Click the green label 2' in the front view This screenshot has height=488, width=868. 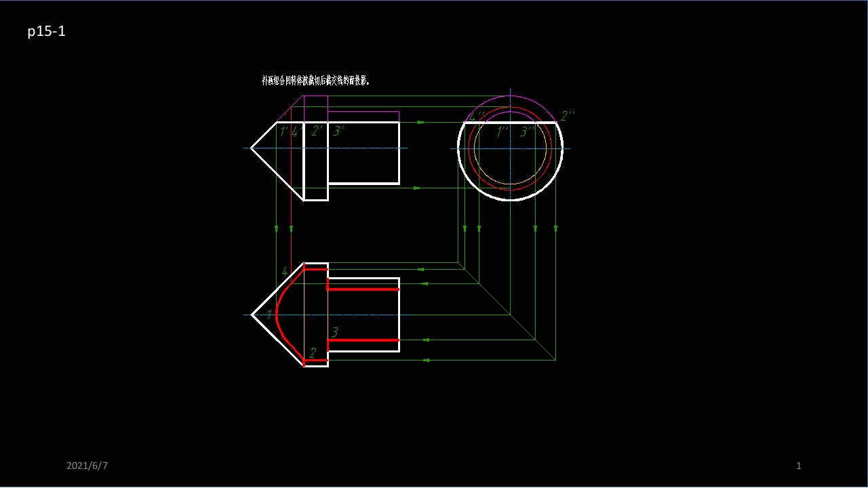pos(317,131)
